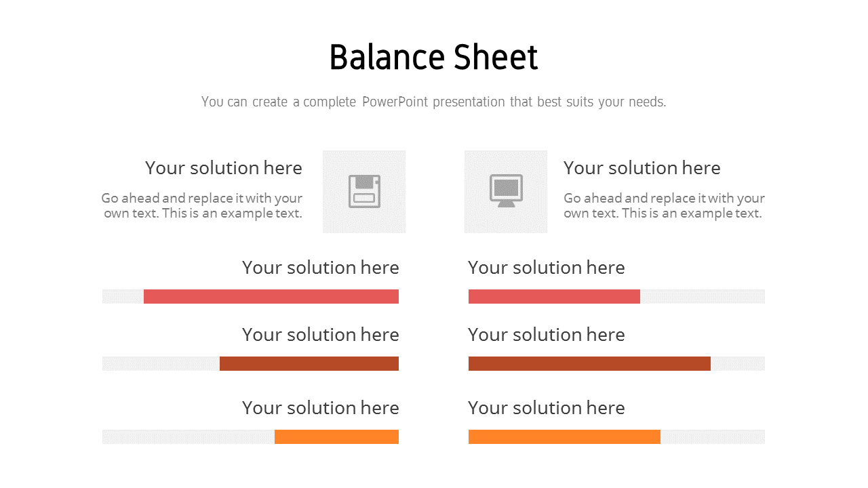Click the computer monitor icon
This screenshot has width=868, height=488.
coord(506,191)
